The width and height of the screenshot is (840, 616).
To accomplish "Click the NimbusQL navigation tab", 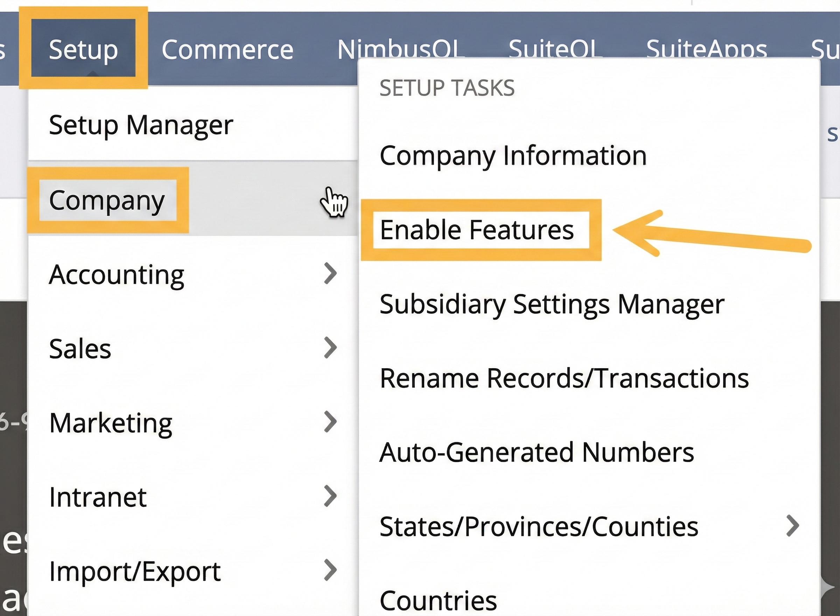I will pyautogui.click(x=399, y=48).
